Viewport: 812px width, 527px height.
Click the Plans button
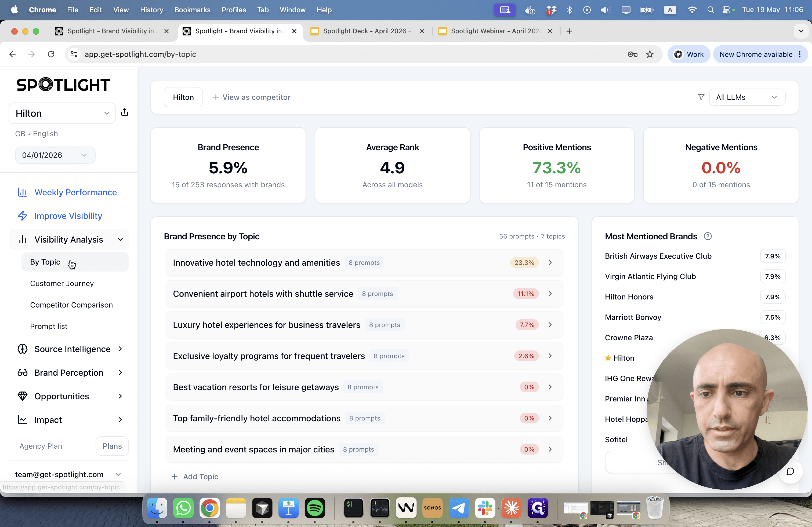coord(112,446)
